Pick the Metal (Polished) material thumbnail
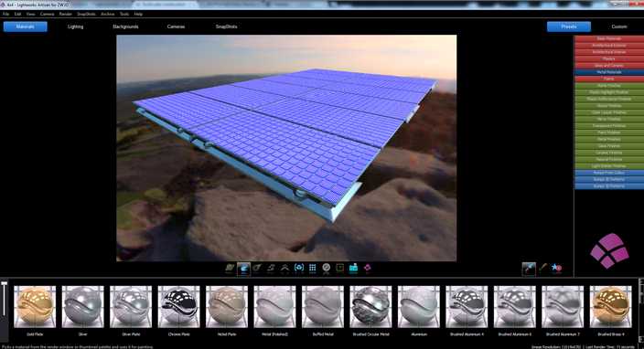This screenshot has width=644, height=349. coord(274,307)
